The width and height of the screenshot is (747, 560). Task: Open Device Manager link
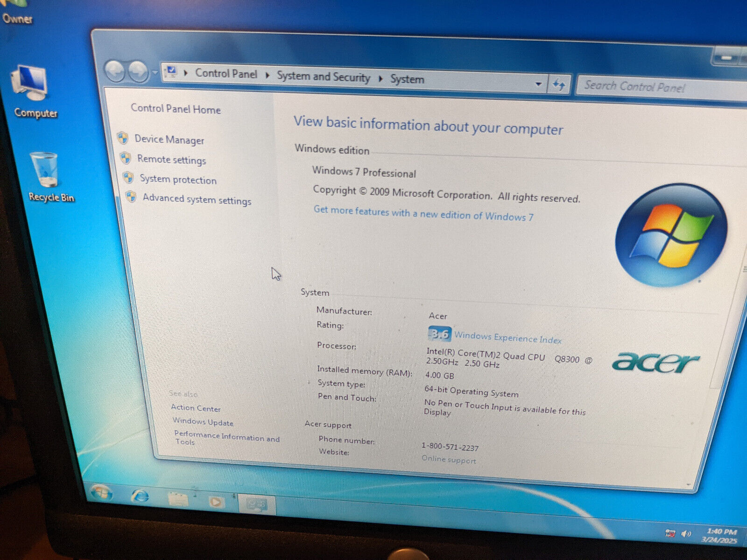point(169,140)
